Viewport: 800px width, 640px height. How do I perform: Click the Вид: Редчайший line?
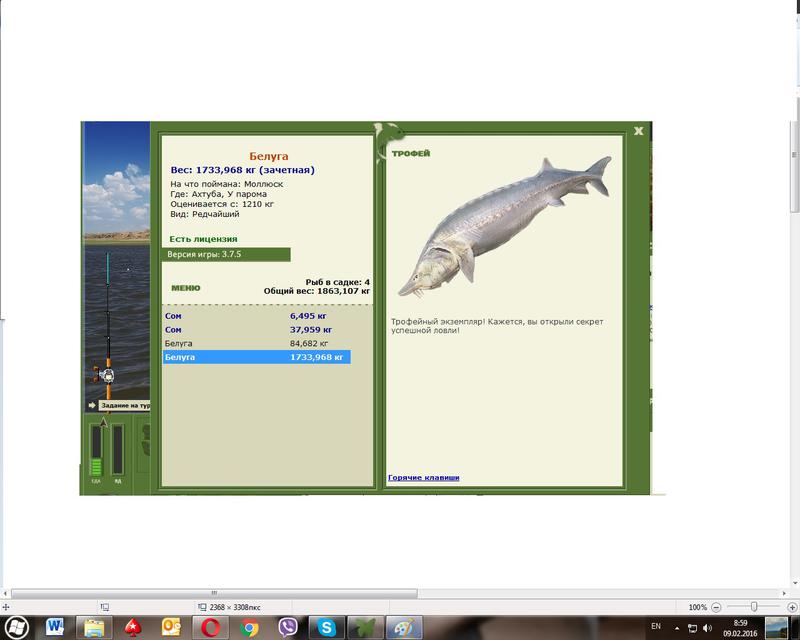tap(205, 214)
